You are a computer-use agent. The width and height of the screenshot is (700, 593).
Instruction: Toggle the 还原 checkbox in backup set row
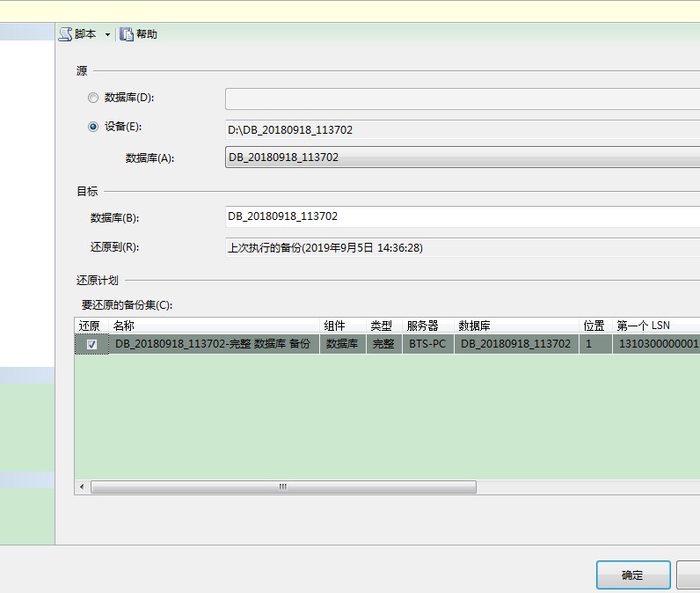tap(91, 344)
